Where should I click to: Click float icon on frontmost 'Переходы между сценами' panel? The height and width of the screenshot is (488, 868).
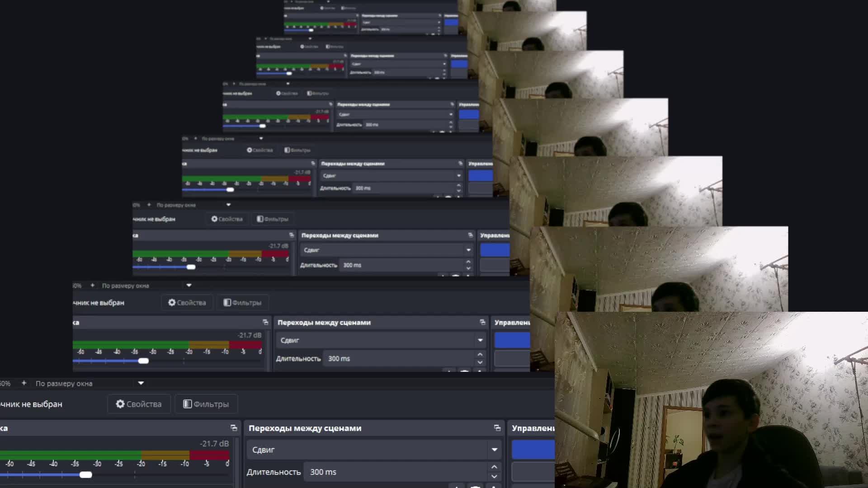tap(497, 428)
